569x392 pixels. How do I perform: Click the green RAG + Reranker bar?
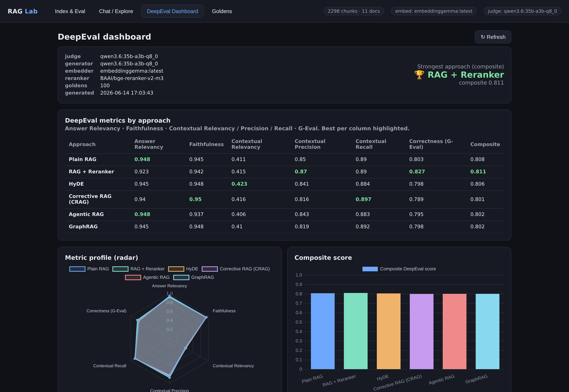[356, 331]
